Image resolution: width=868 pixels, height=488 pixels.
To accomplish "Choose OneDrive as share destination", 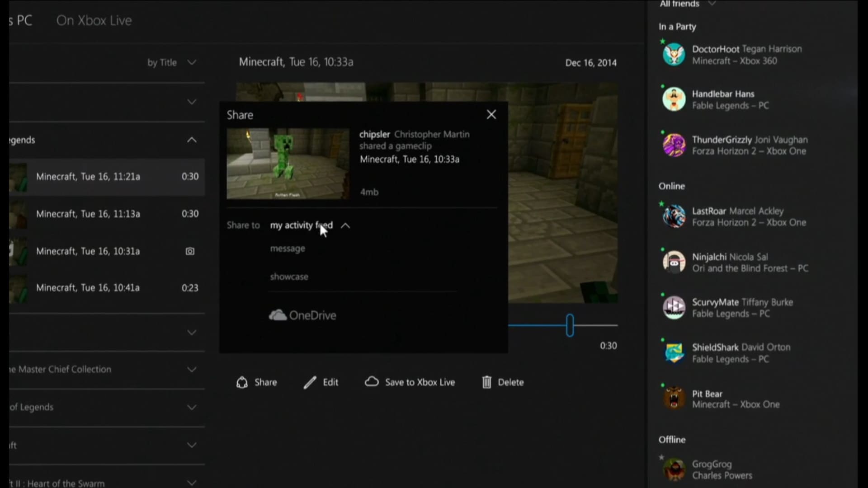I will pos(302,315).
